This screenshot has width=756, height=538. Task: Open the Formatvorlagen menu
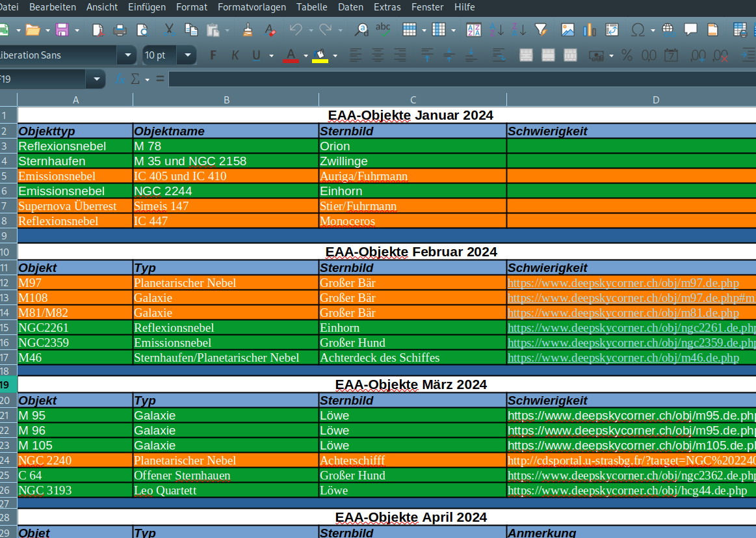coord(252,7)
